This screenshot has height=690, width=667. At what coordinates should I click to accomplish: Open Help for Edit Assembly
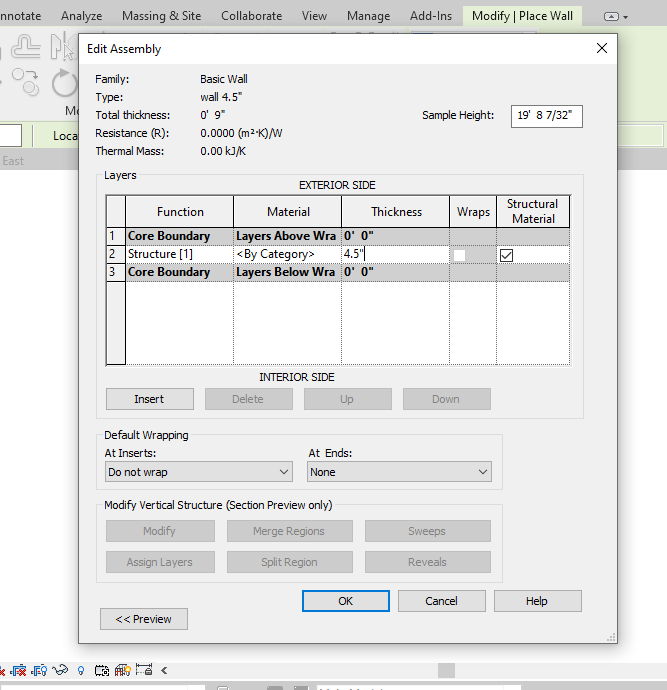538,601
